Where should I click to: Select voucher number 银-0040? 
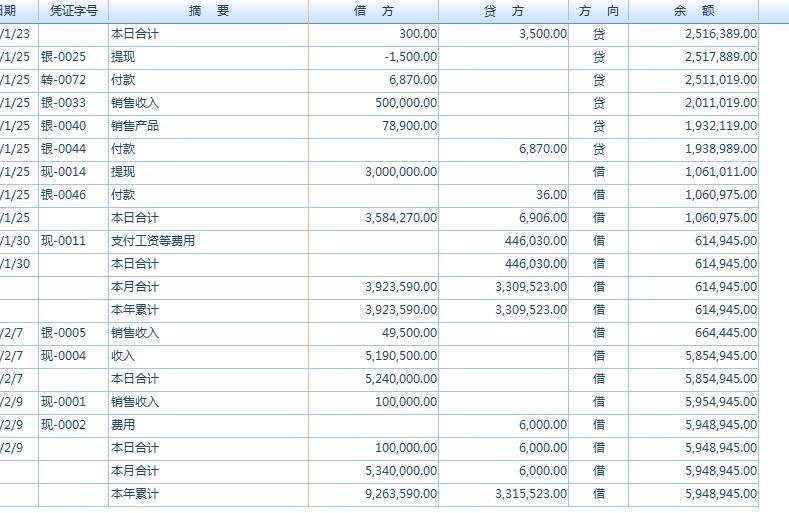[x=63, y=126]
